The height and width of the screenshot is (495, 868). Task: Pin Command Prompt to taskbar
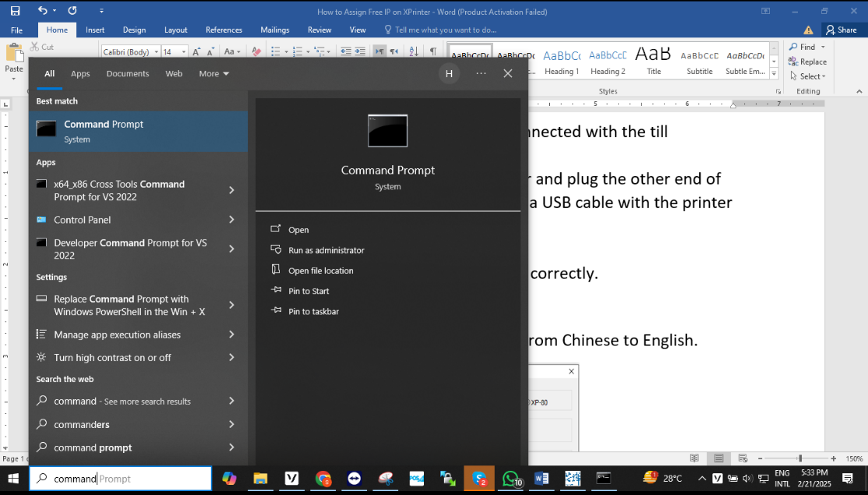(313, 311)
